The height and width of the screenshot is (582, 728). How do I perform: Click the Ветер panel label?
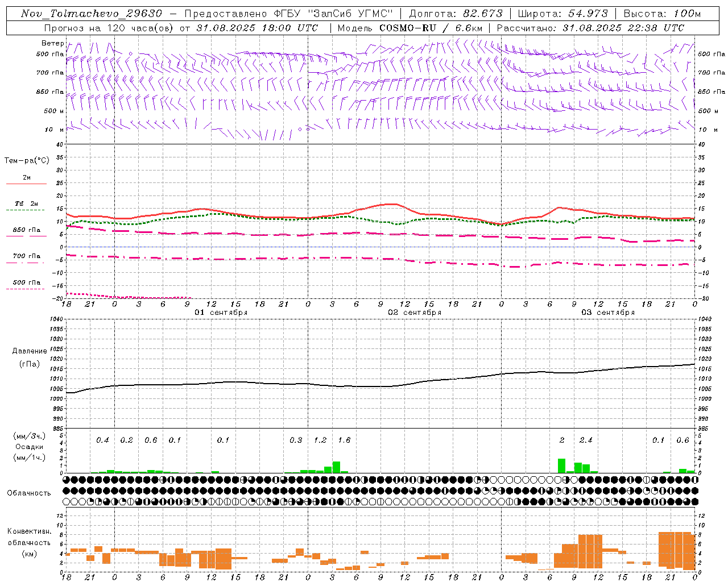pos(52,43)
